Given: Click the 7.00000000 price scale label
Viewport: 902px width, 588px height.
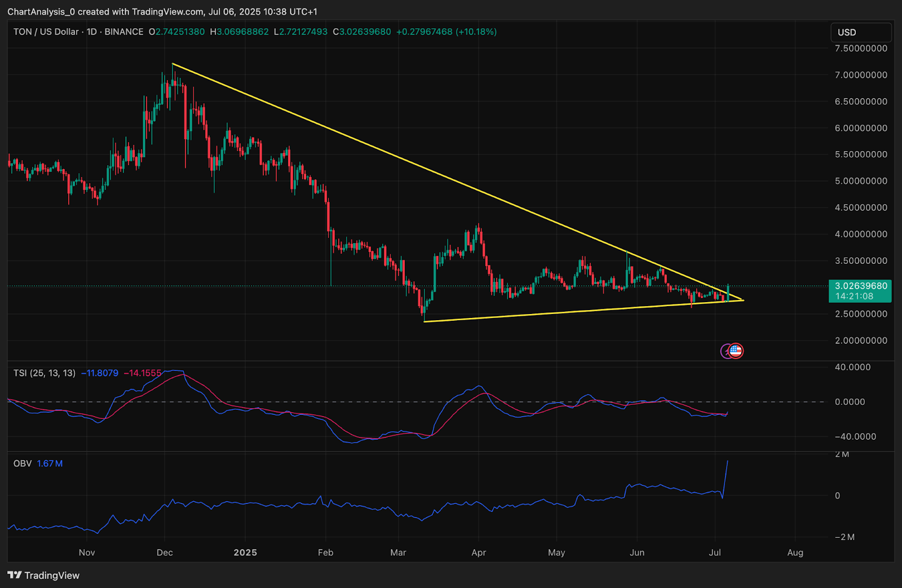Looking at the screenshot, I should [x=860, y=75].
